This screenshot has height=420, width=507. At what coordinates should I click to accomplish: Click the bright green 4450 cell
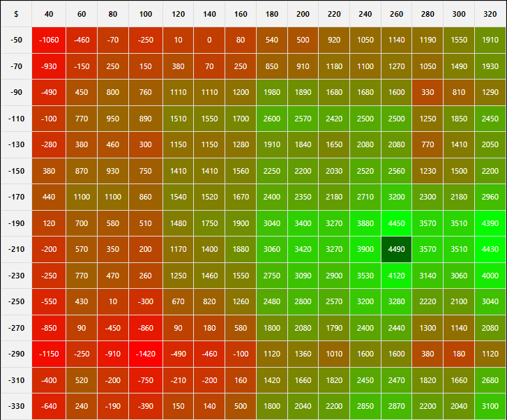396,223
